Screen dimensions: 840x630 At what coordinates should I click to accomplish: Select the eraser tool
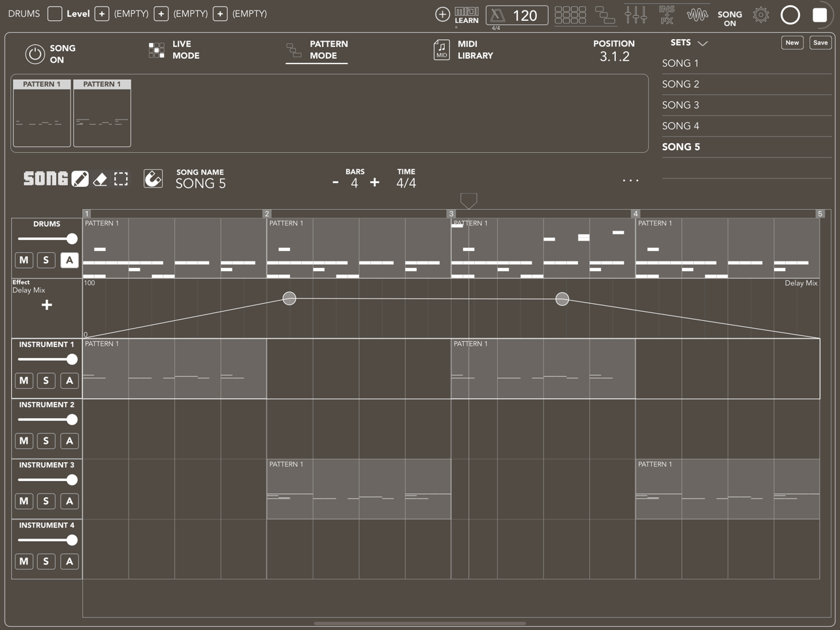pyautogui.click(x=101, y=179)
